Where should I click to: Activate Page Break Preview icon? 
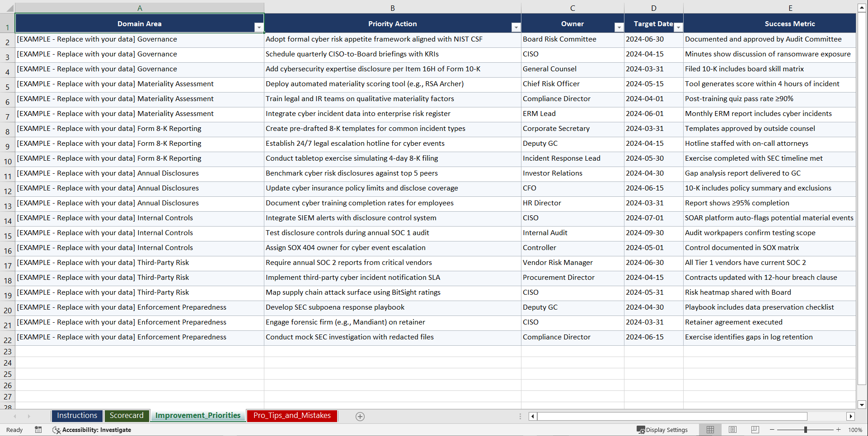point(755,430)
